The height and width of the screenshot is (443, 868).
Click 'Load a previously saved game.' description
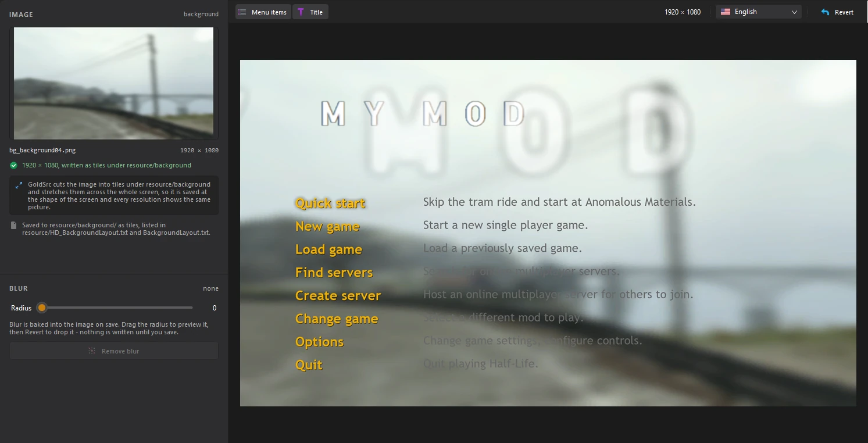[502, 248]
